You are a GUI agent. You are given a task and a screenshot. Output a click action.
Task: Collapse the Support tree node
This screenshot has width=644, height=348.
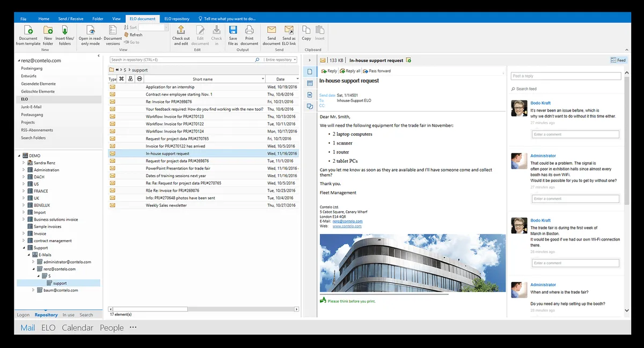pyautogui.click(x=24, y=248)
